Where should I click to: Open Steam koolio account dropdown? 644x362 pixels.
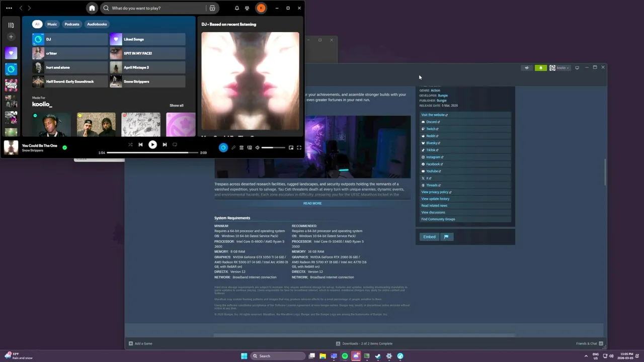(559, 68)
